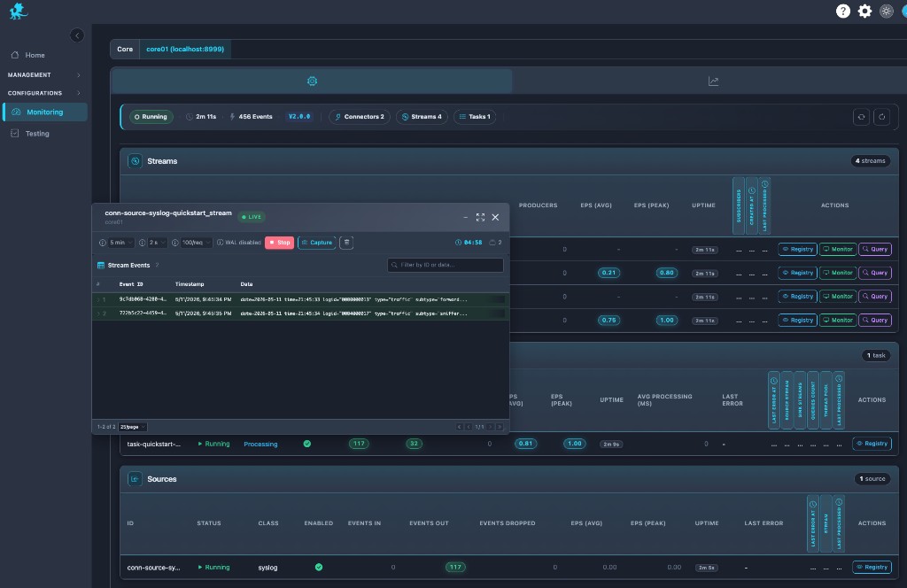Toggle the SOURCE STREAM column in Tasks table
Screen dimensions: 907x588
coord(787,400)
